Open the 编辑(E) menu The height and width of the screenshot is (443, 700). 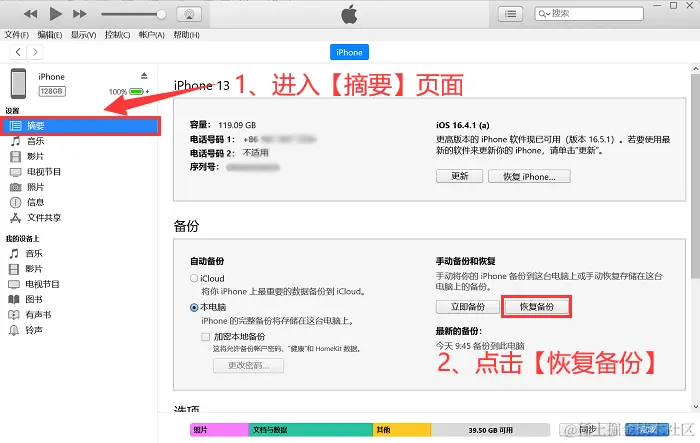point(50,35)
